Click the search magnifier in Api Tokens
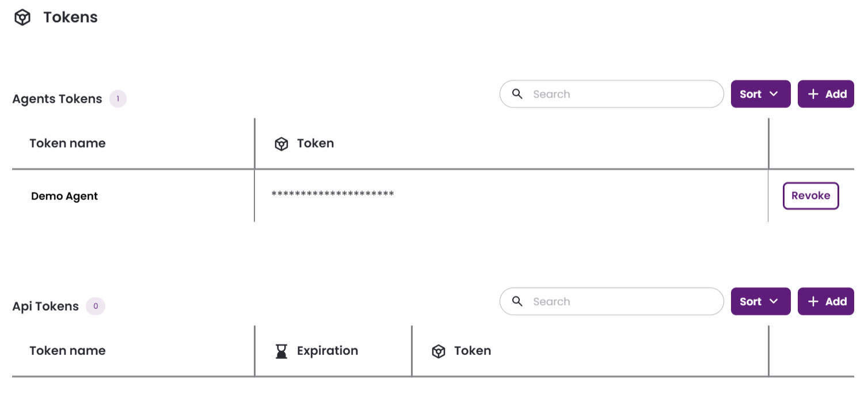 (x=517, y=301)
